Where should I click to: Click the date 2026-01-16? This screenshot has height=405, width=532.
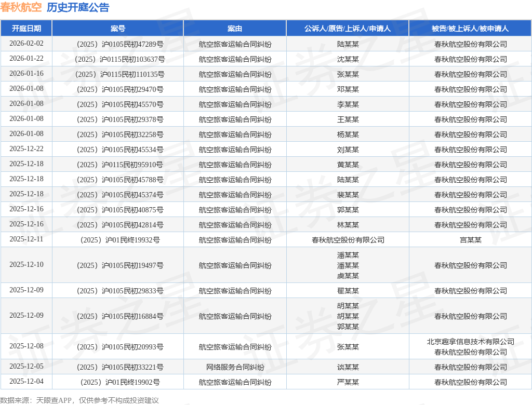[x=26, y=74]
